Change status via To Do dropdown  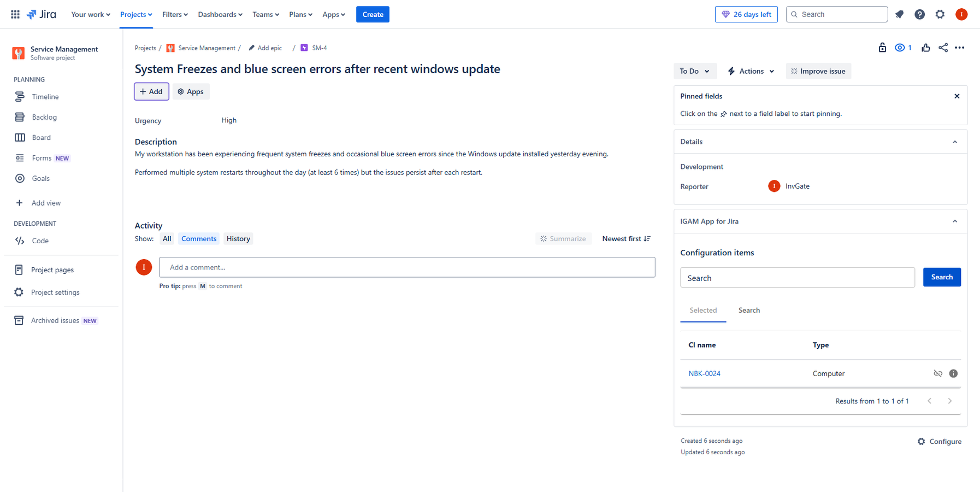694,71
